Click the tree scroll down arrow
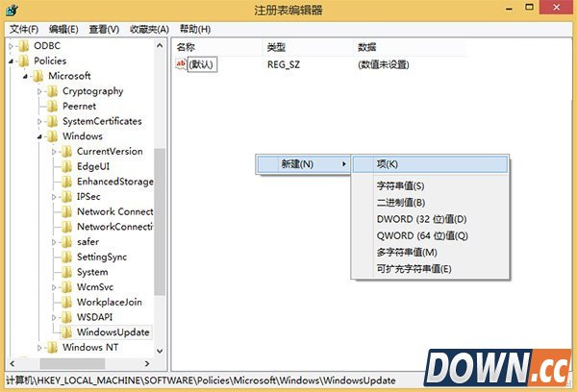The width and height of the screenshot is (577, 392). [160, 352]
